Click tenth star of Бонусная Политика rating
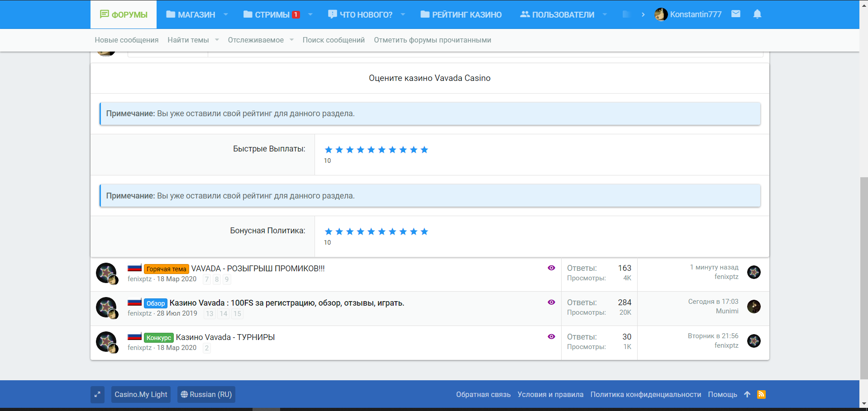The image size is (868, 411). 424,231
